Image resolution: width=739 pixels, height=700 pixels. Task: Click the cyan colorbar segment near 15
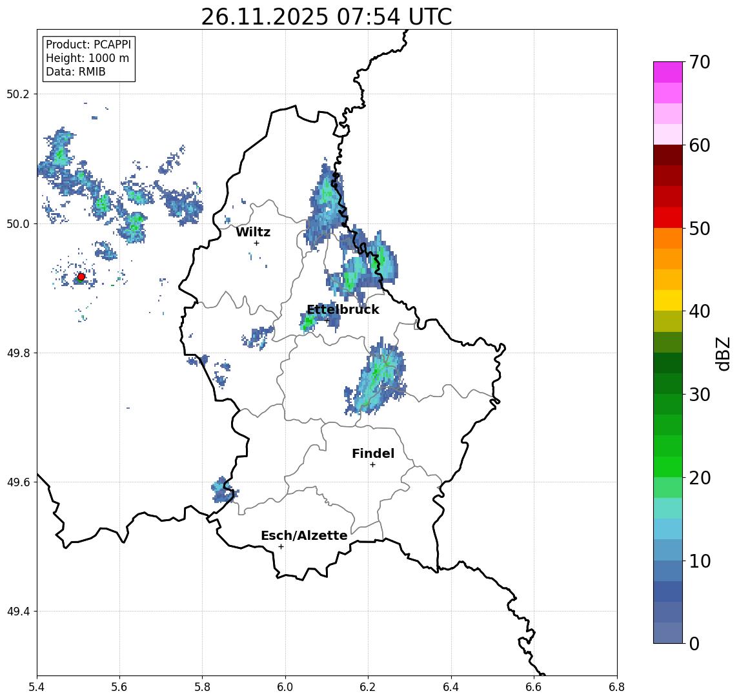click(668, 530)
